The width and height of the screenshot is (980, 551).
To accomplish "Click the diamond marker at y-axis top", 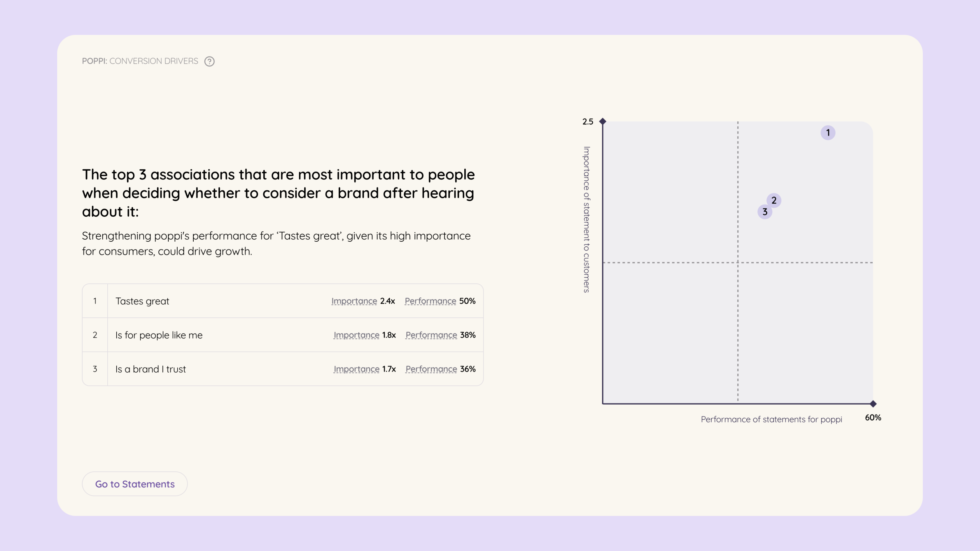I will 603,121.
